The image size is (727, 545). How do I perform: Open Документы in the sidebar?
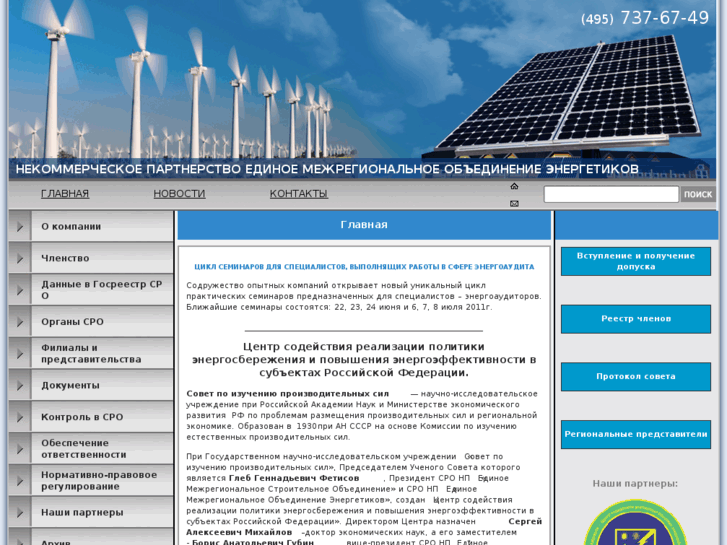coord(70,385)
